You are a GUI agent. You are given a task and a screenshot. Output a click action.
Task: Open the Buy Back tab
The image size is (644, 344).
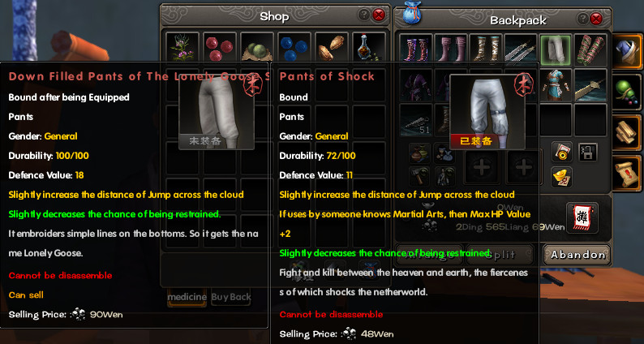tap(231, 297)
